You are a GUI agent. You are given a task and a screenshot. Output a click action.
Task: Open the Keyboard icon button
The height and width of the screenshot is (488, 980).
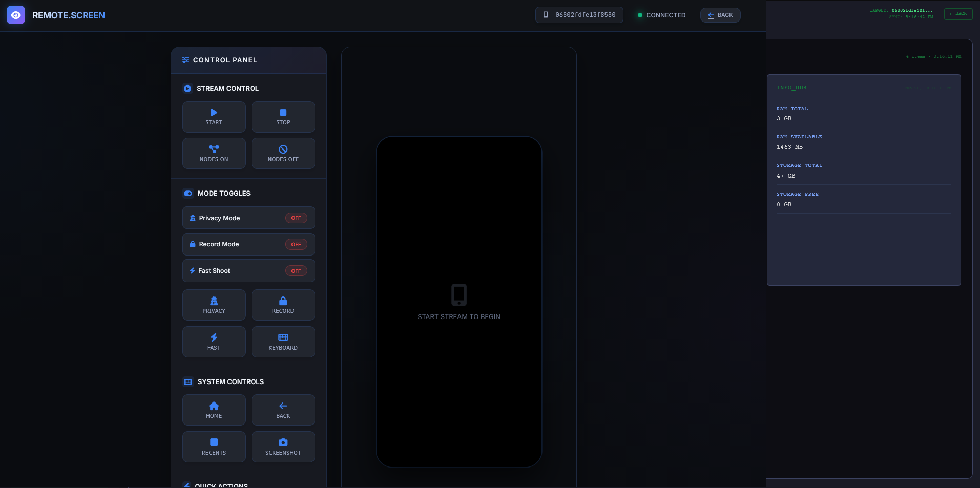283,342
